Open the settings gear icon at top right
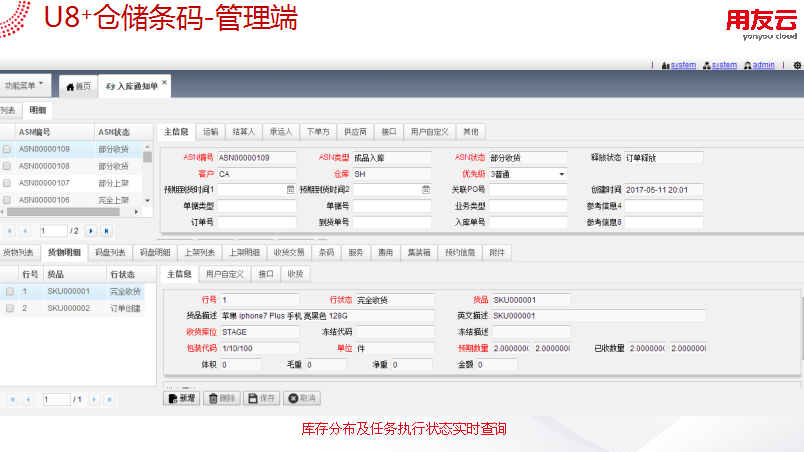This screenshot has height=452, width=804. pyautogui.click(x=797, y=65)
